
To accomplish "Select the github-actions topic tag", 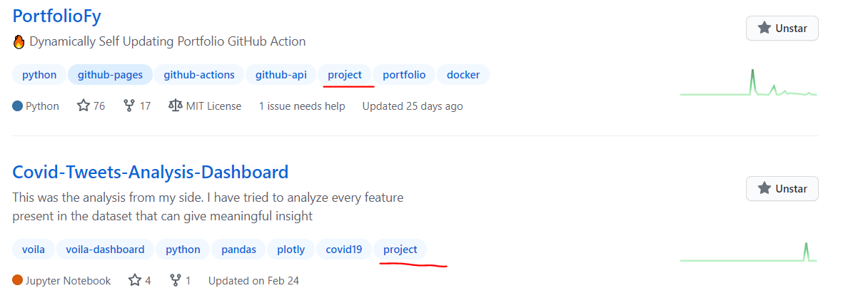I will 199,75.
